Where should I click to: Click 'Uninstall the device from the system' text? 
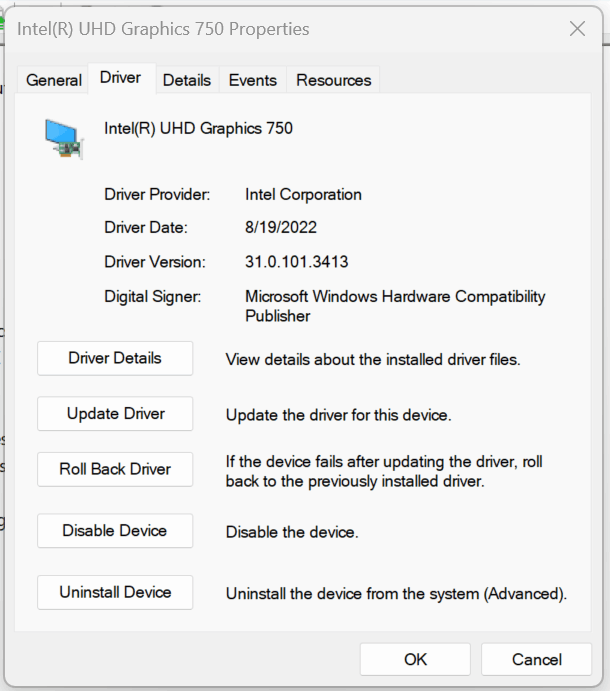[396, 594]
